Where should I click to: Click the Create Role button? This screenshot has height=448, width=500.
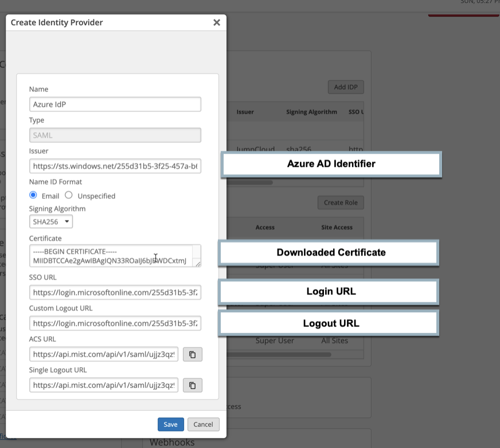point(341,203)
